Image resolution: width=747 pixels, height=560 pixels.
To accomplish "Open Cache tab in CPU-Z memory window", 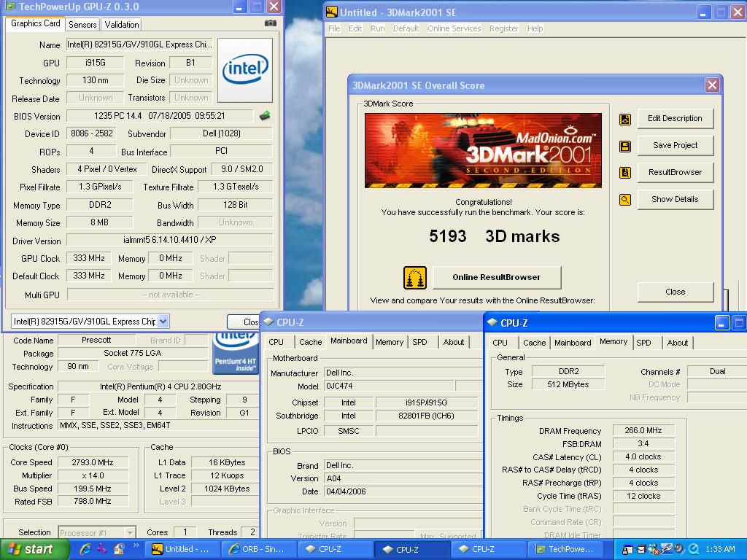I will (x=535, y=343).
